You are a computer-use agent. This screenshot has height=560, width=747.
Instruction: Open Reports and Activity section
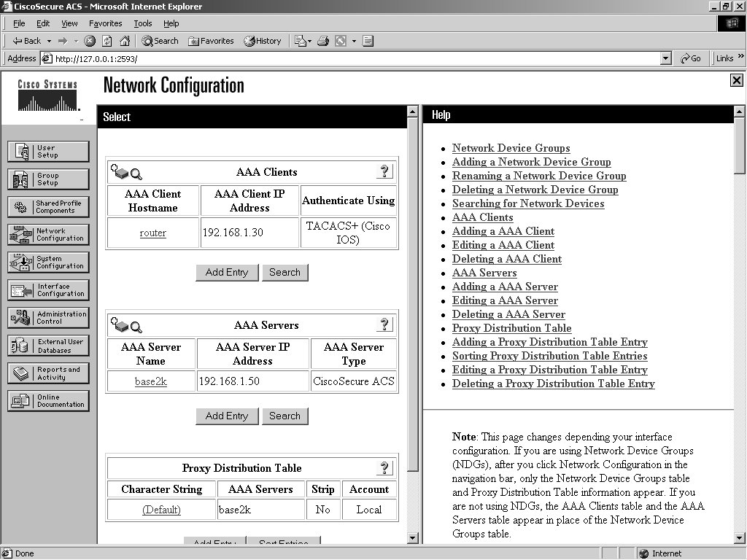click(48, 373)
